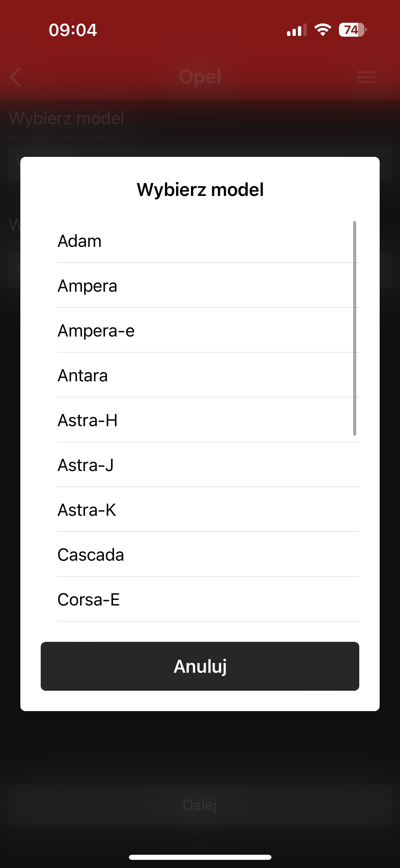This screenshot has width=400, height=868.
Task: Tap the dimmed Dalej button
Action: [x=200, y=805]
